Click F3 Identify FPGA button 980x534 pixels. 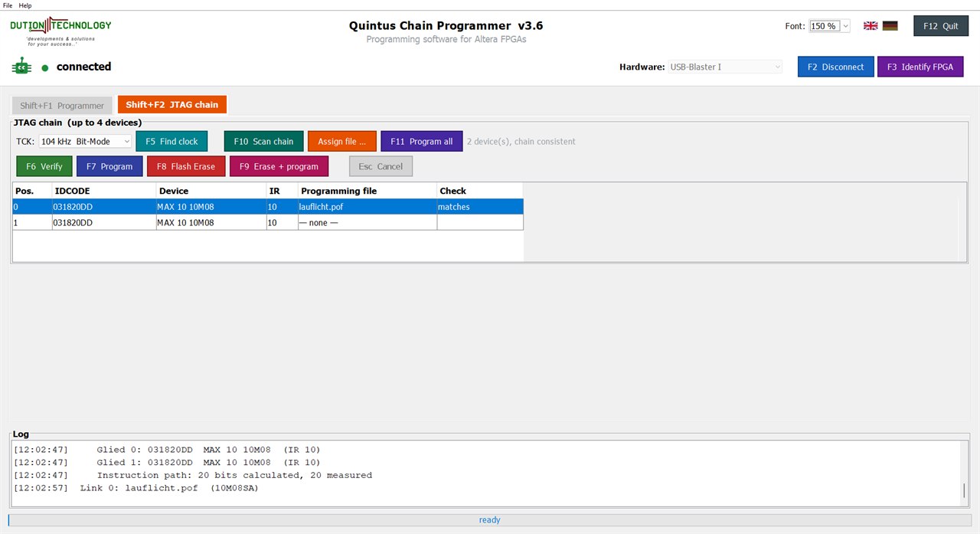tap(920, 67)
